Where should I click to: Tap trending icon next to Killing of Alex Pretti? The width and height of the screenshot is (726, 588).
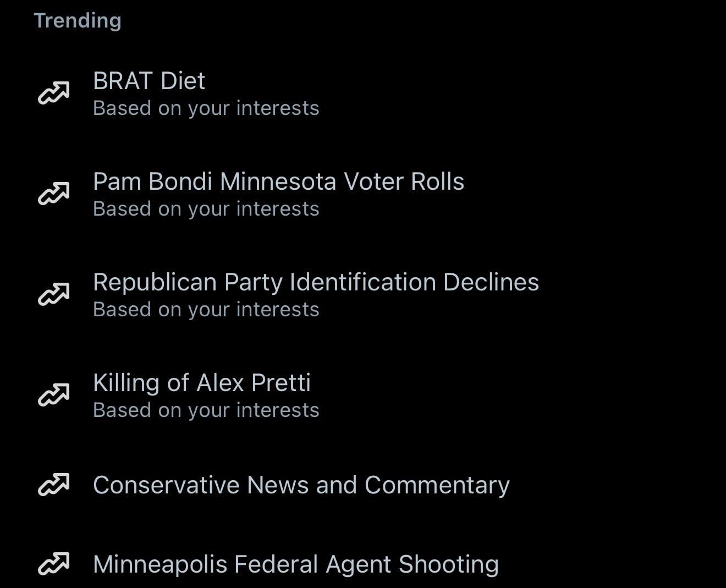click(53, 395)
